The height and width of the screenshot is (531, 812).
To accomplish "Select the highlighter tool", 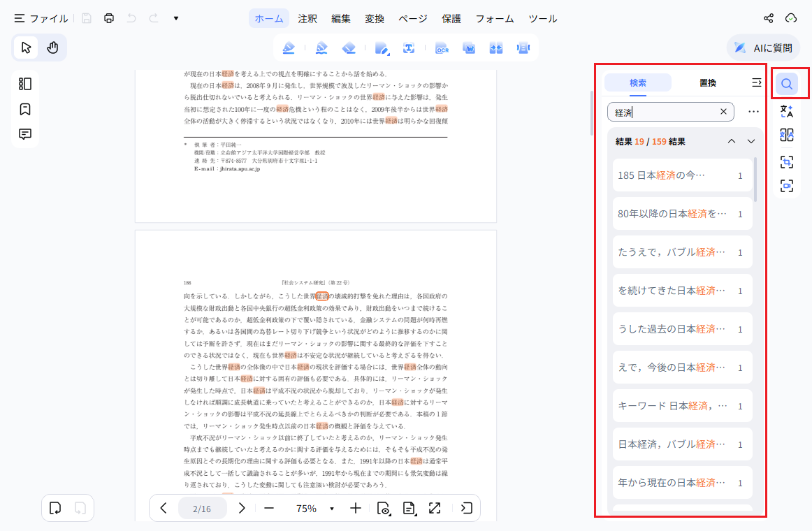I will click(x=289, y=48).
